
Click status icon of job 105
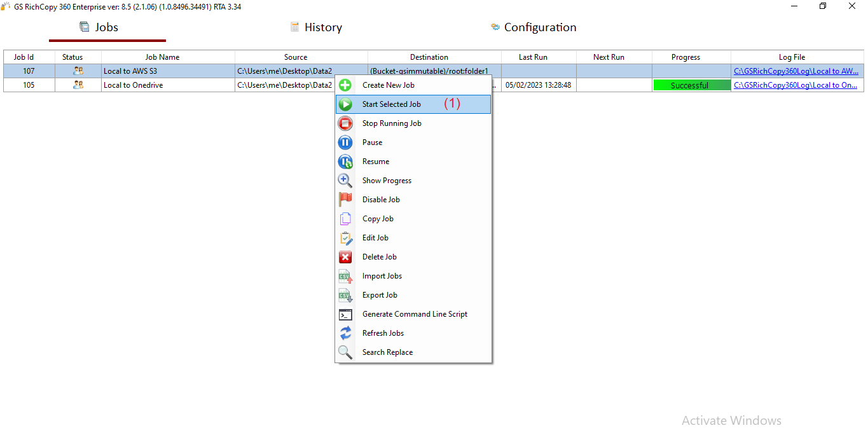click(x=78, y=85)
